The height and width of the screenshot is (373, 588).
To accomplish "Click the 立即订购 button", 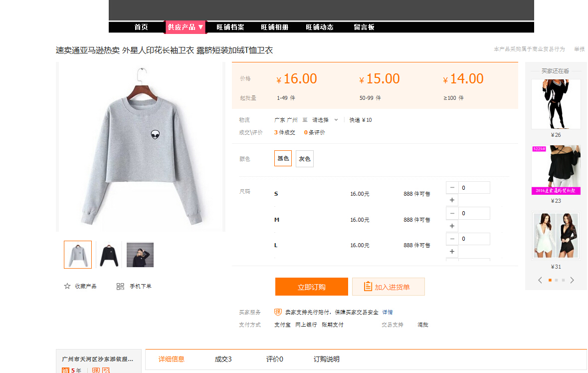I will (x=311, y=287).
